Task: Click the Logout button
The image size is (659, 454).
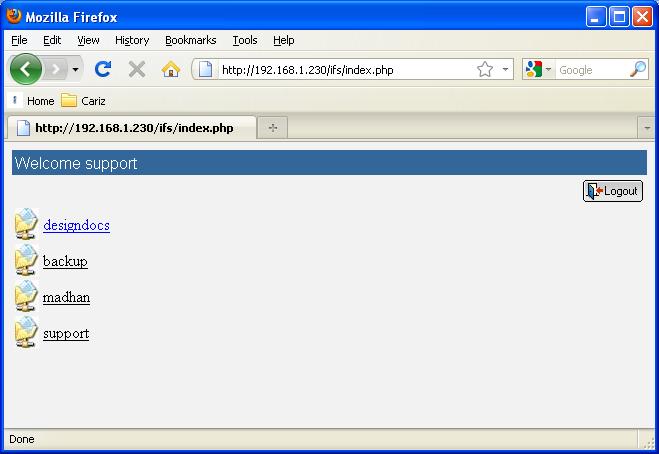Action: pos(613,191)
